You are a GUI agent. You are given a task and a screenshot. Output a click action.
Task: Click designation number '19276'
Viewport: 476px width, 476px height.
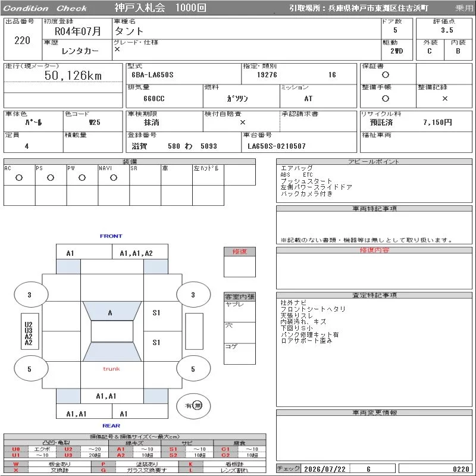point(267,75)
